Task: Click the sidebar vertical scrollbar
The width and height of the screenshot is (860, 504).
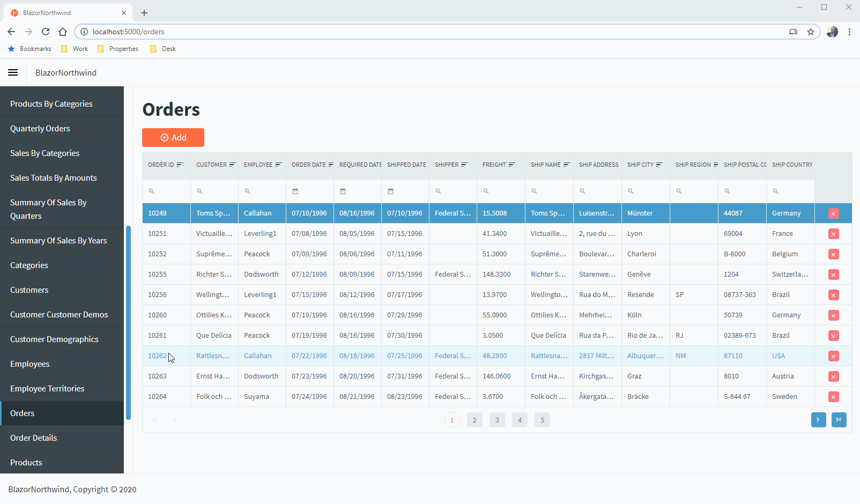Action: pos(128,323)
